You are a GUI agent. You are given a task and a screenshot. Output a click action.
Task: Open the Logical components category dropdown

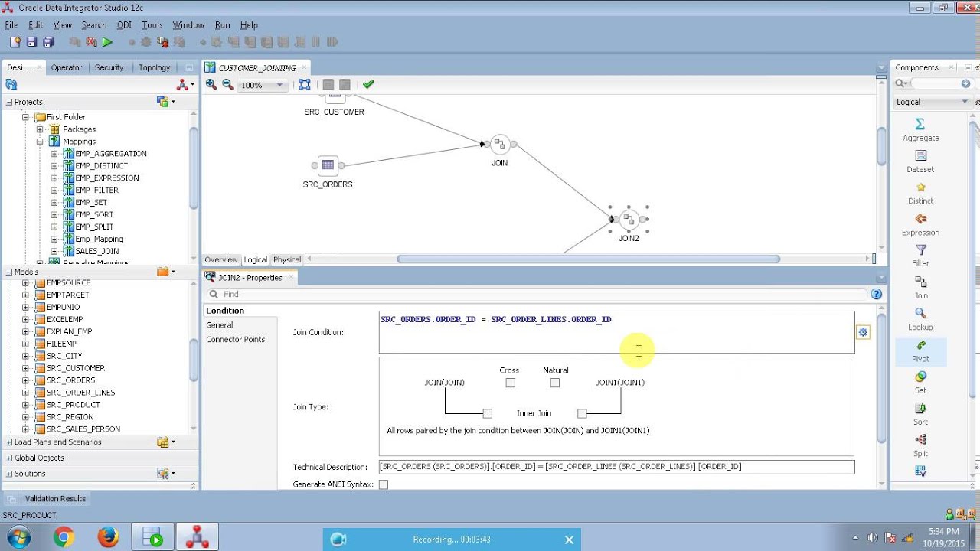coord(965,102)
